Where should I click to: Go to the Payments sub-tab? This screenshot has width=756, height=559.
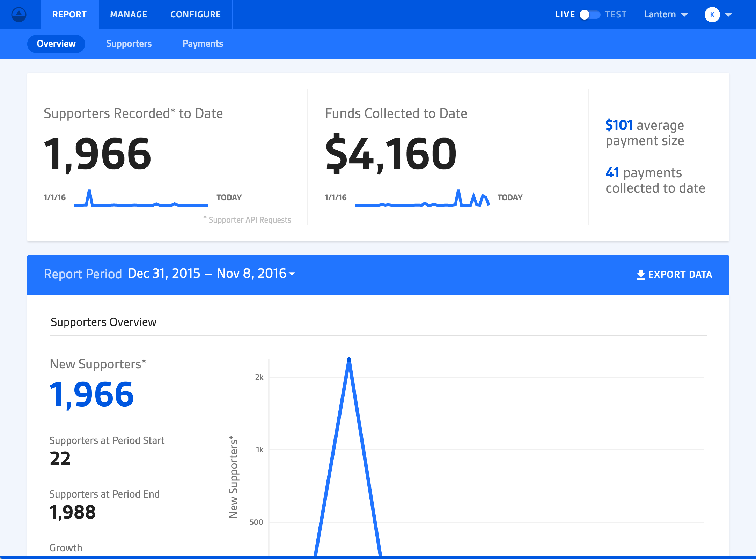coord(203,44)
